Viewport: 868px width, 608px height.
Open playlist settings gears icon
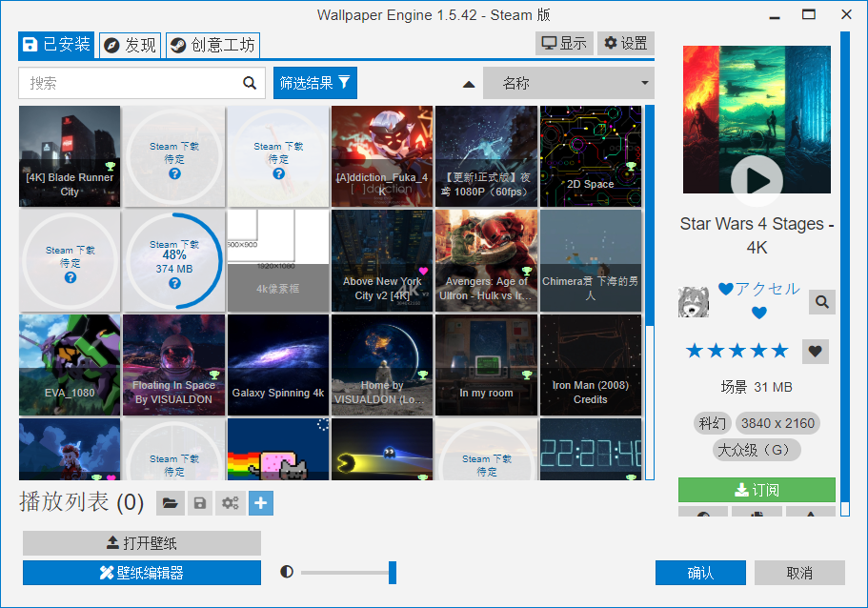(230, 503)
